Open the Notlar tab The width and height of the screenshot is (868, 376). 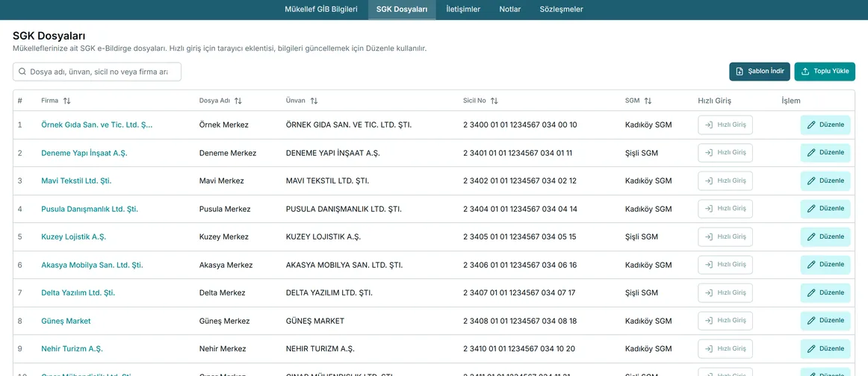point(510,10)
